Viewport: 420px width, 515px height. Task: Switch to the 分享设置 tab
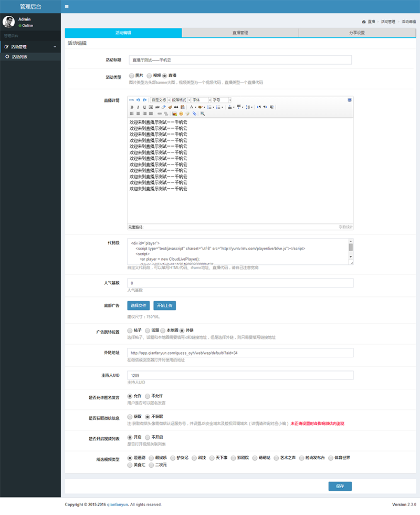357,33
